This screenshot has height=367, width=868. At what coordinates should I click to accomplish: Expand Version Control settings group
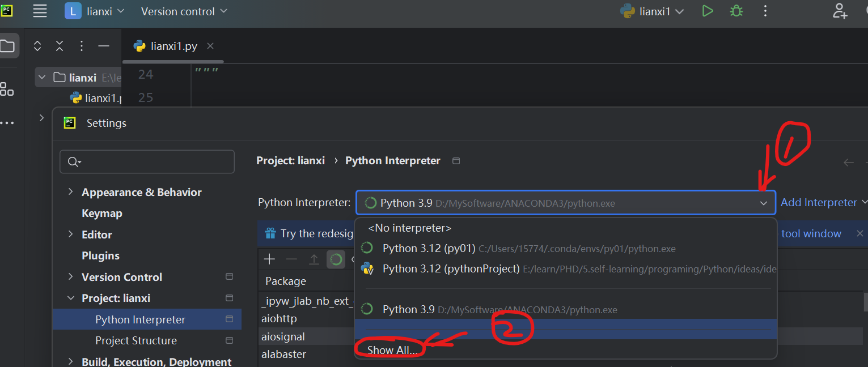click(70, 277)
